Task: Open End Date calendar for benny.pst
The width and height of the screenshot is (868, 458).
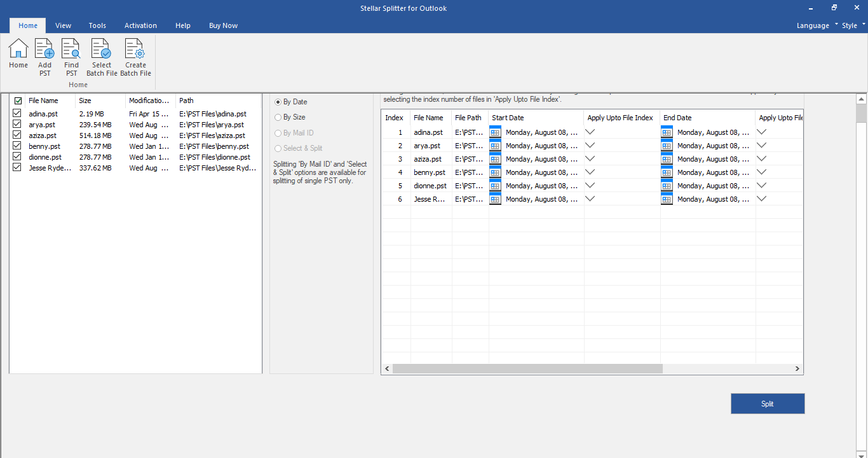Action: (667, 172)
